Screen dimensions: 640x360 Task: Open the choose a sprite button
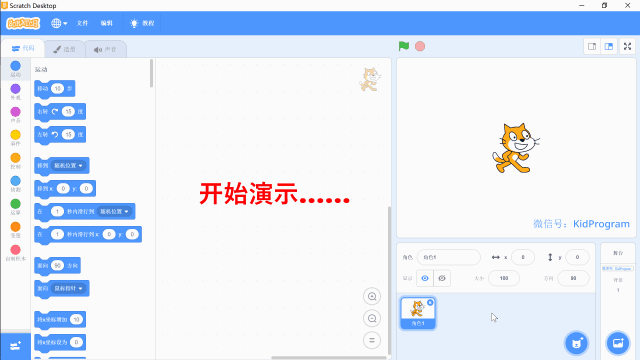[x=576, y=343]
